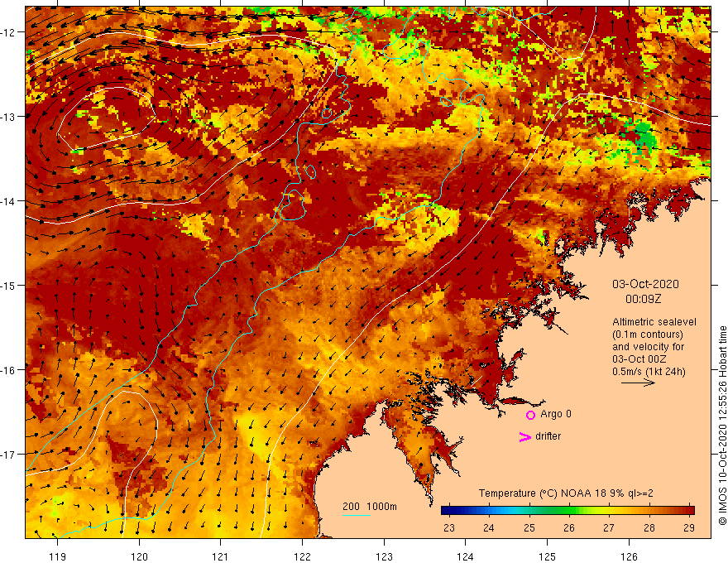This screenshot has height=563, width=728.
Task: Click the '200' isobath depth label
Action: coord(351,507)
